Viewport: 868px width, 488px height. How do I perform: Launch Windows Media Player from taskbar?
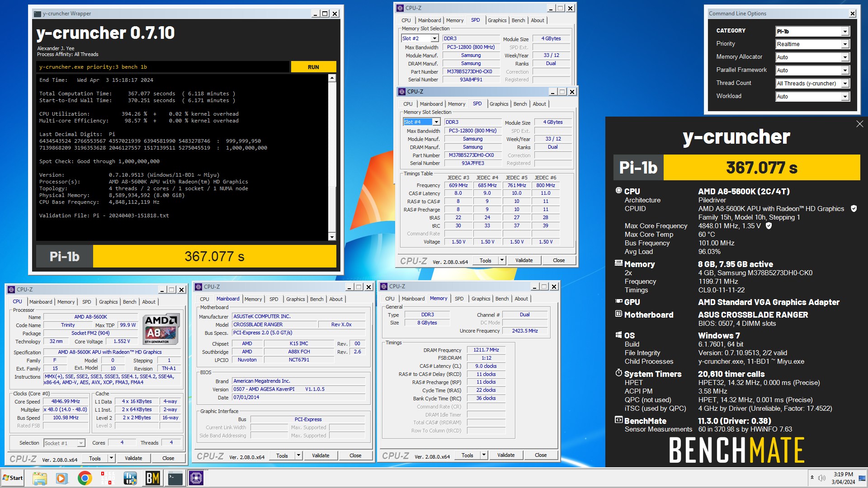click(62, 478)
